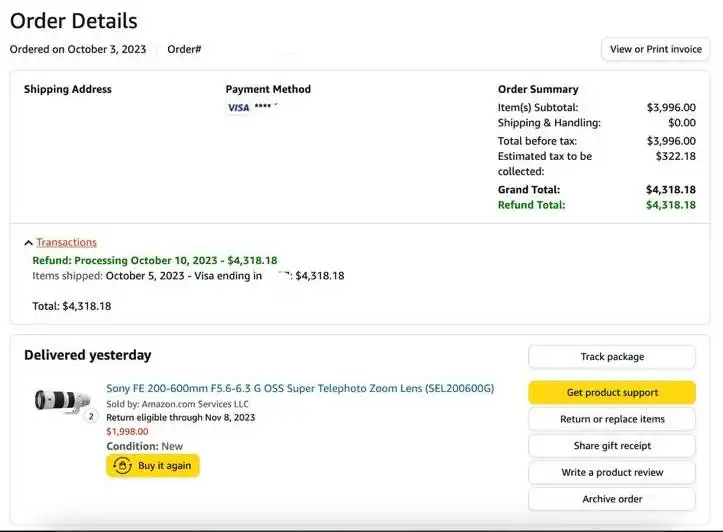
Task: Click the Grand Total label
Action: click(529, 189)
